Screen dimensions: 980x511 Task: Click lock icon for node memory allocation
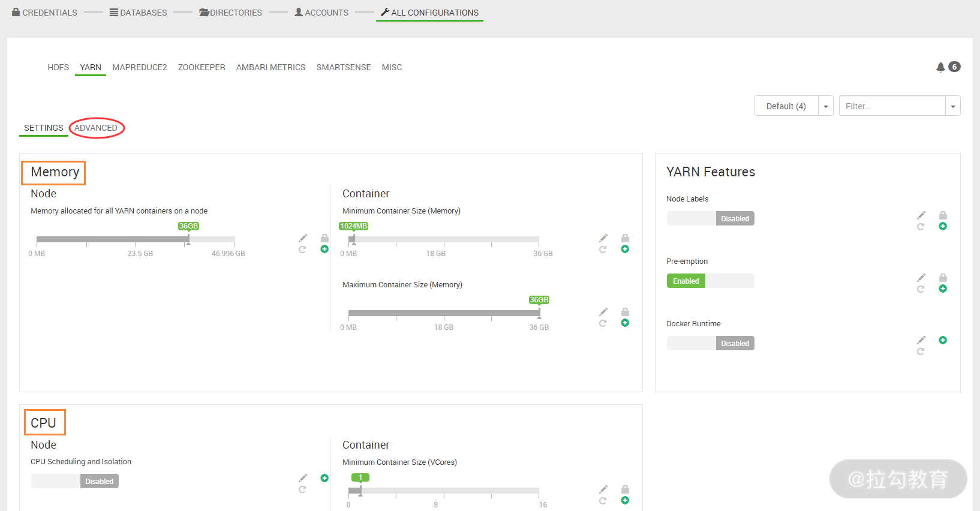(324, 238)
